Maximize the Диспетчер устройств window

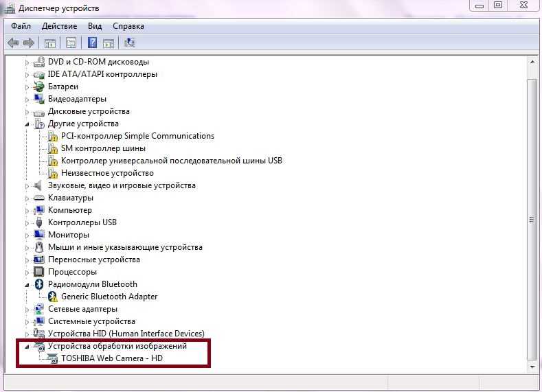tap(498, 5)
